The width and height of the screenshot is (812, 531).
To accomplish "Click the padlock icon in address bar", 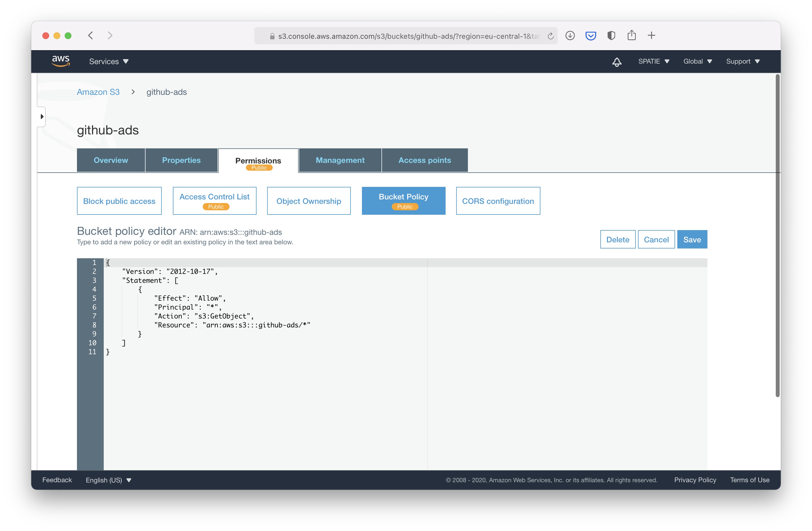I will click(272, 36).
